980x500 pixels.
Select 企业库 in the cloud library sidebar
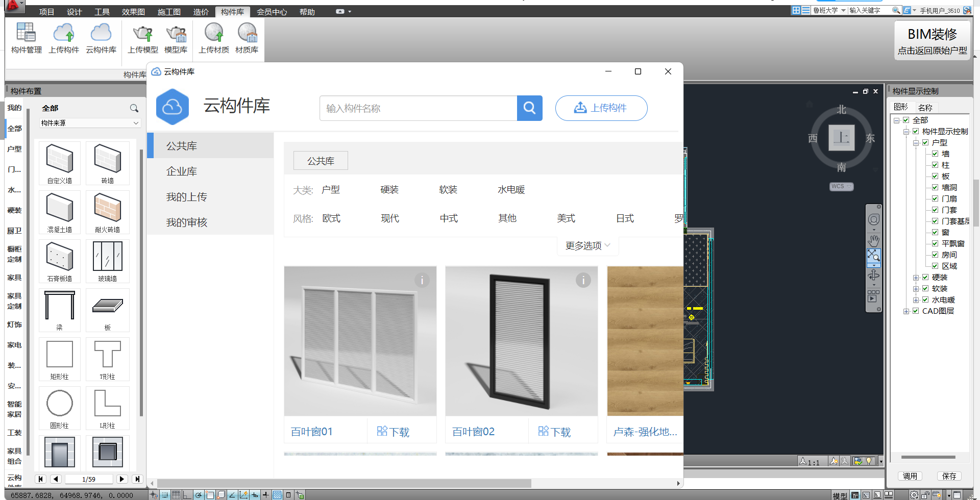211,171
